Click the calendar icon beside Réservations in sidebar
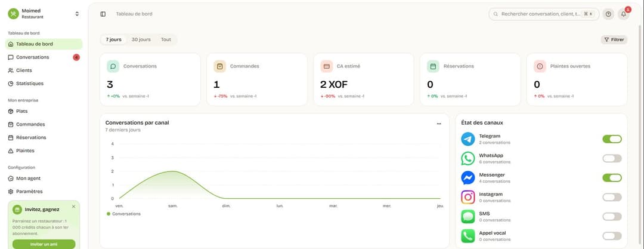This screenshot has width=644, height=249. [x=11, y=137]
